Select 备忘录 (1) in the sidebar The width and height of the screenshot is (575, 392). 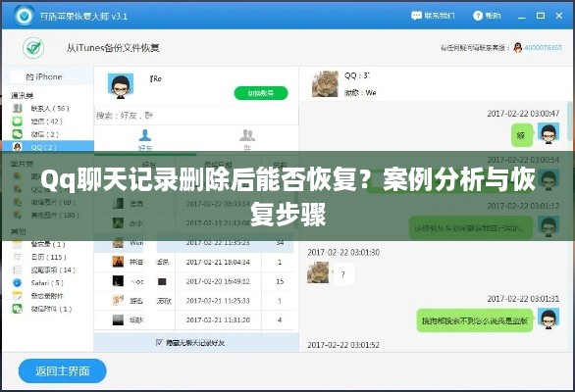point(48,244)
